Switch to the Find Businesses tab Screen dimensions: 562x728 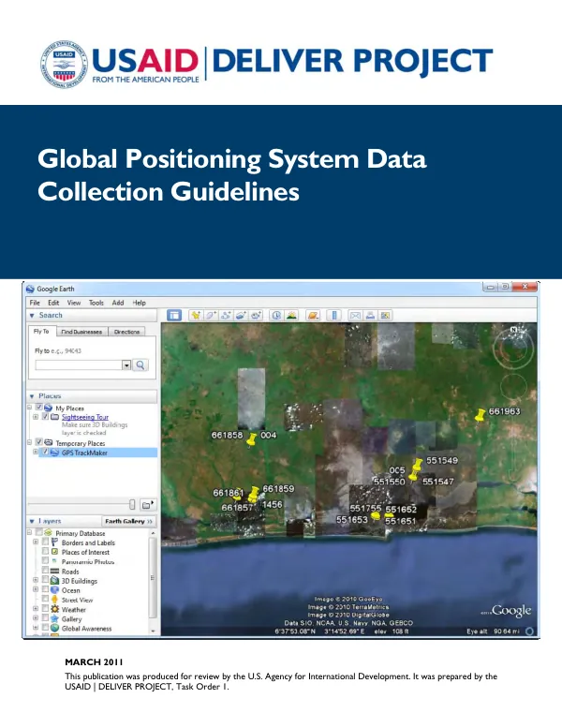click(81, 332)
